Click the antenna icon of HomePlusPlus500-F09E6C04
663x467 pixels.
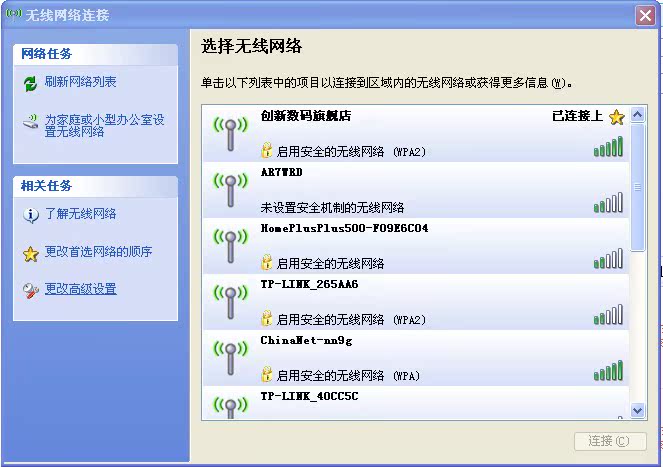230,246
